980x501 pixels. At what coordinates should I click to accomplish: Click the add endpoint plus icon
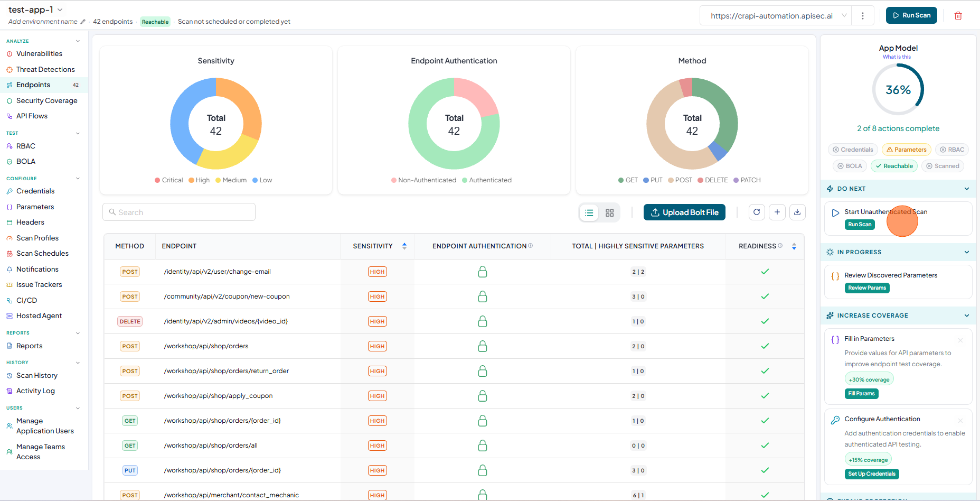(777, 212)
